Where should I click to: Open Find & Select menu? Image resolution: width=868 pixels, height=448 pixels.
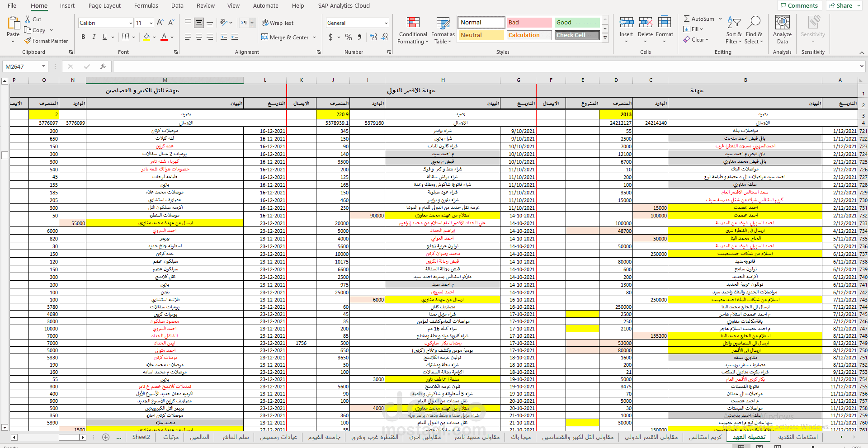pos(754,30)
